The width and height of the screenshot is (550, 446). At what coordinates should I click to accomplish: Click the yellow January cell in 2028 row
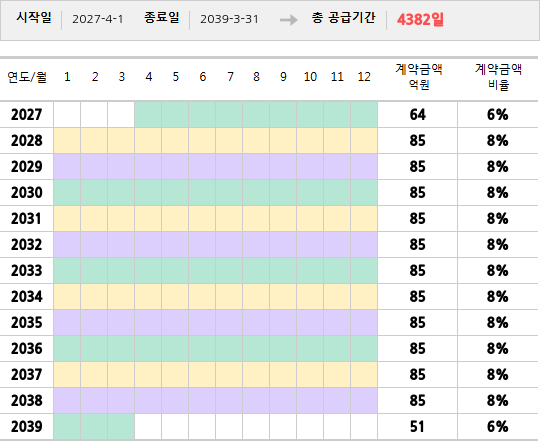(67, 141)
